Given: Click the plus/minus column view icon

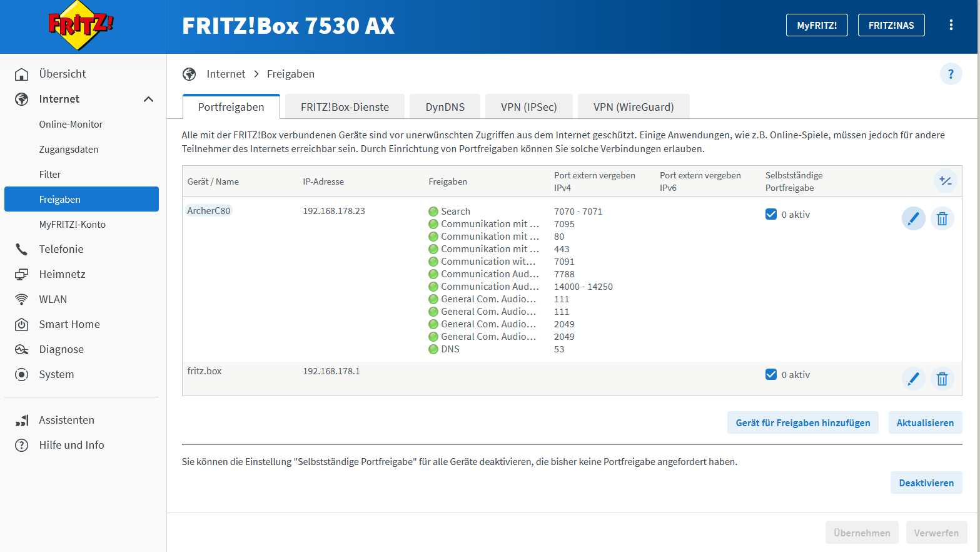Looking at the screenshot, I should pos(945,181).
